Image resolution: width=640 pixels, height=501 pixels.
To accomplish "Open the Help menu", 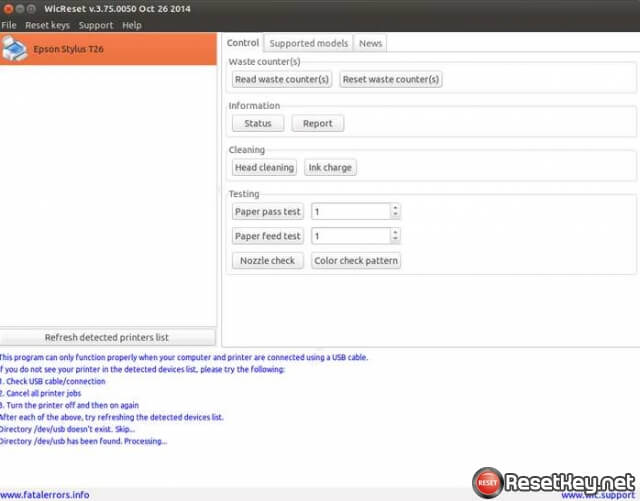I will 132,25.
